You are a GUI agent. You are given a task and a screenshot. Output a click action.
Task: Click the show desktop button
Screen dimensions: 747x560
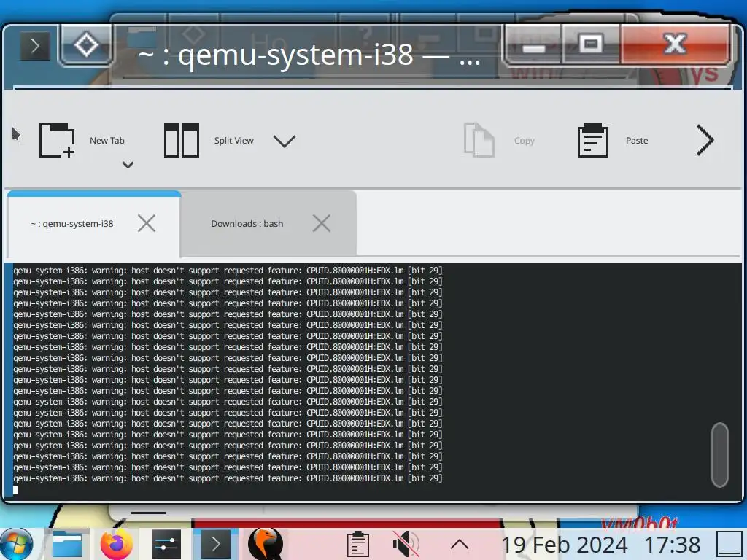click(x=729, y=544)
